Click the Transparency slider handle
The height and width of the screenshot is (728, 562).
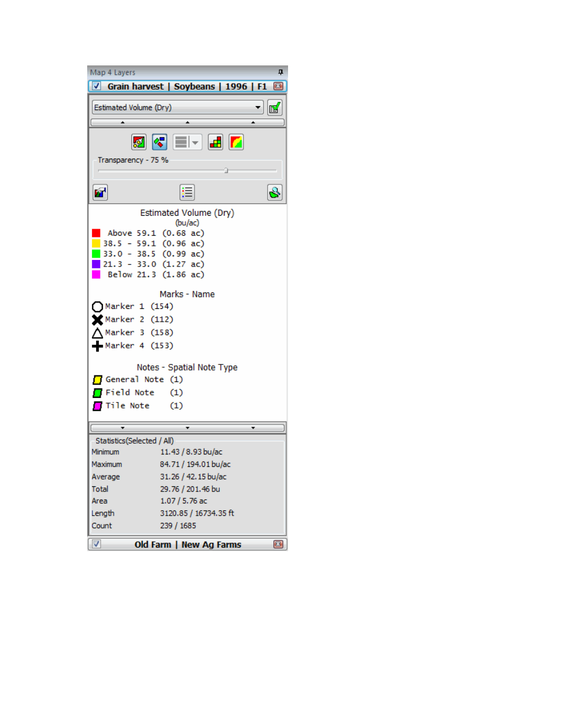(226, 170)
